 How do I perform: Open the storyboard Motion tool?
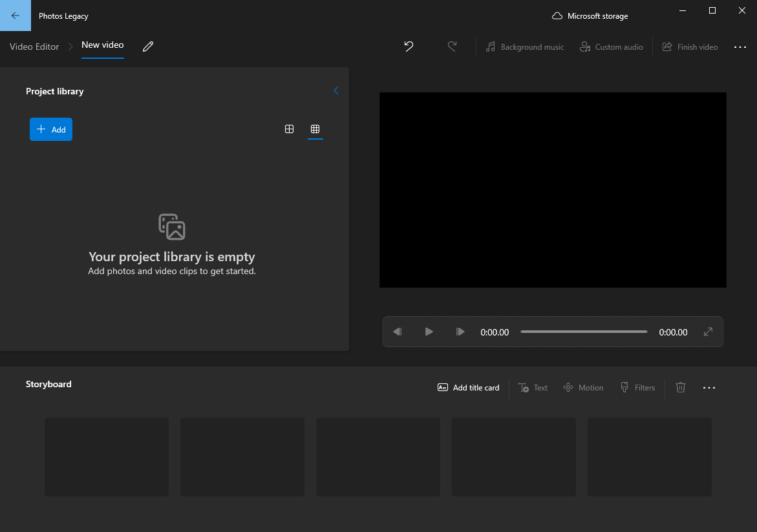click(583, 388)
